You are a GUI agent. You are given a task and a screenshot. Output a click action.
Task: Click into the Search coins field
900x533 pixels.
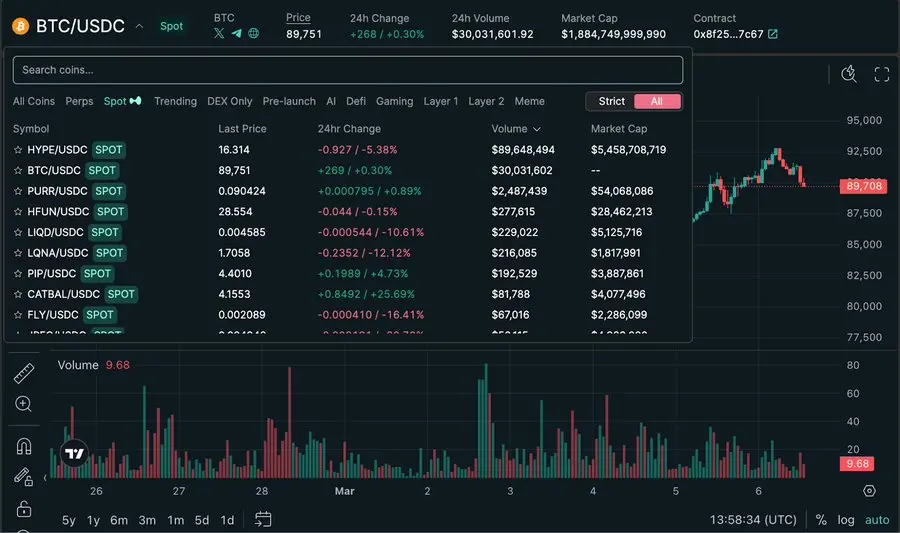(x=347, y=70)
